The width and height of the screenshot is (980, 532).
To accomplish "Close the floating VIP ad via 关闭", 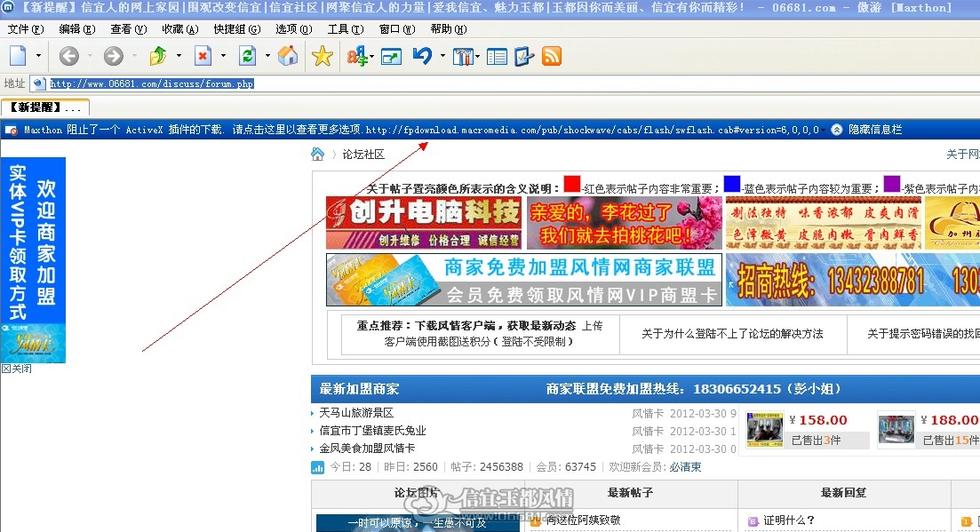I will pyautogui.click(x=17, y=369).
